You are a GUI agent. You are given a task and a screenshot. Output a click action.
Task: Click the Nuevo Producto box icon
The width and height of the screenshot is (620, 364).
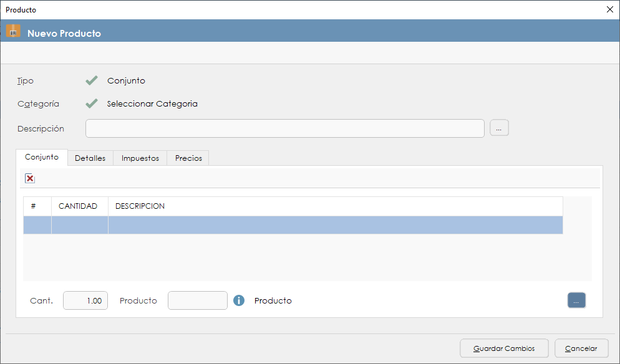coord(13,32)
